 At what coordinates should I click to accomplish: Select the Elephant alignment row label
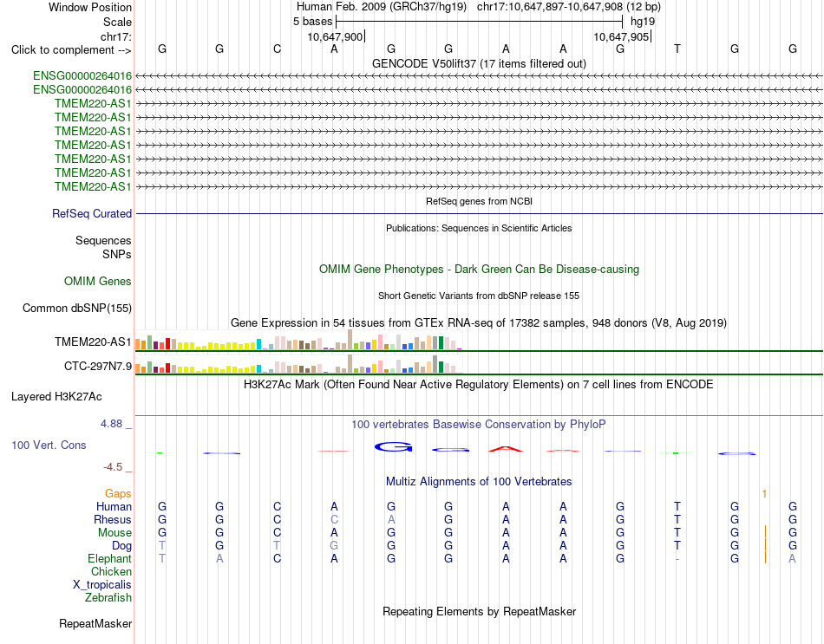pos(109,558)
